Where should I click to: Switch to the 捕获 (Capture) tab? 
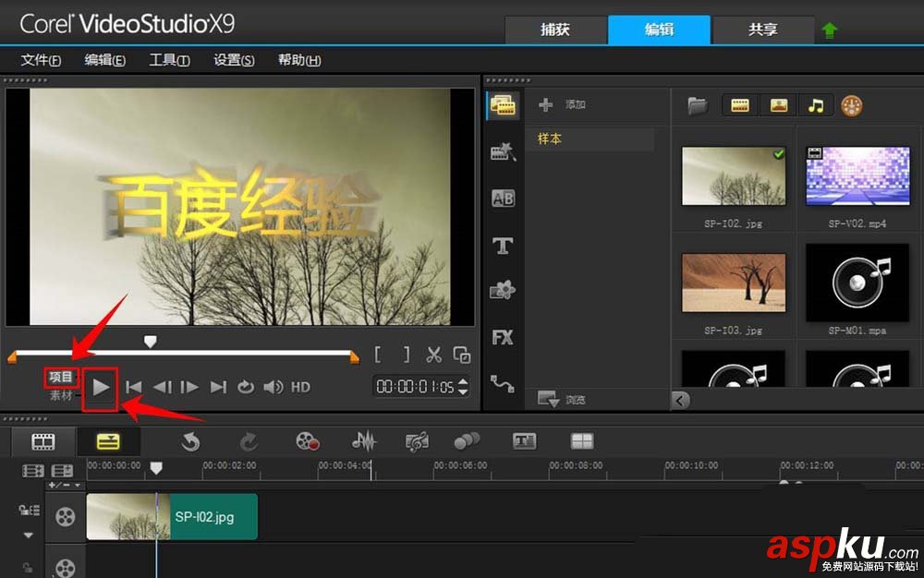554,29
